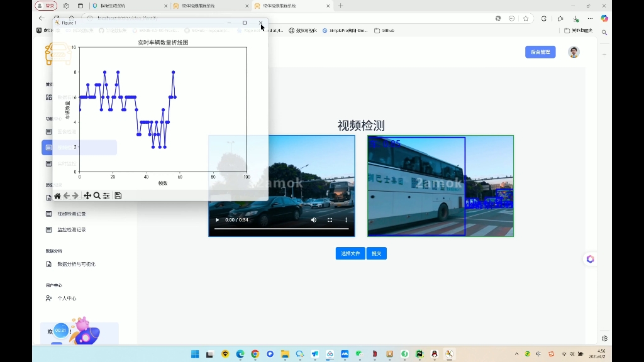
Task: Open the tab actions menu icon
Action: (x=80, y=6)
